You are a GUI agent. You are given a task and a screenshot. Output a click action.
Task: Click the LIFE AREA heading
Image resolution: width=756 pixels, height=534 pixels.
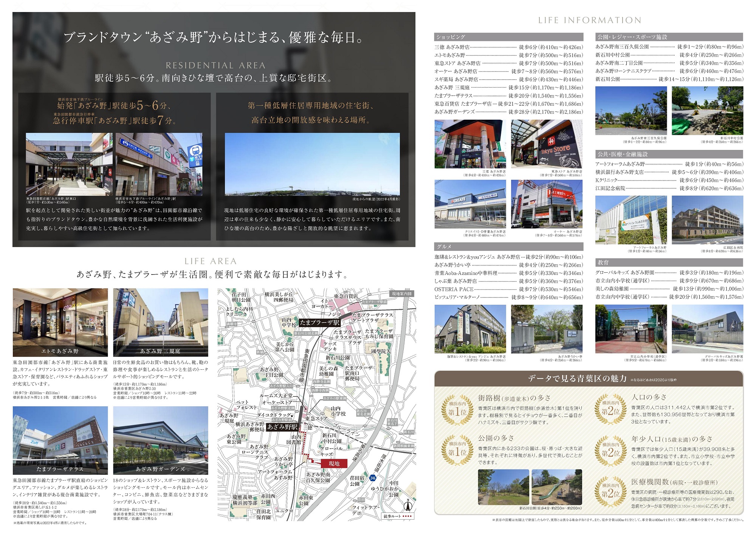click(211, 261)
